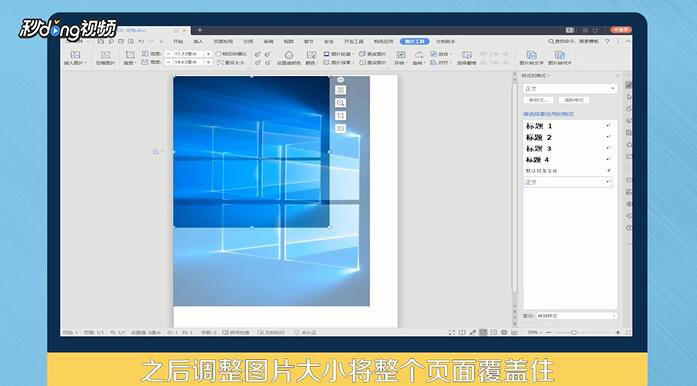Open the Developer Tools ribbon tab
The height and width of the screenshot is (386, 697).
click(354, 41)
